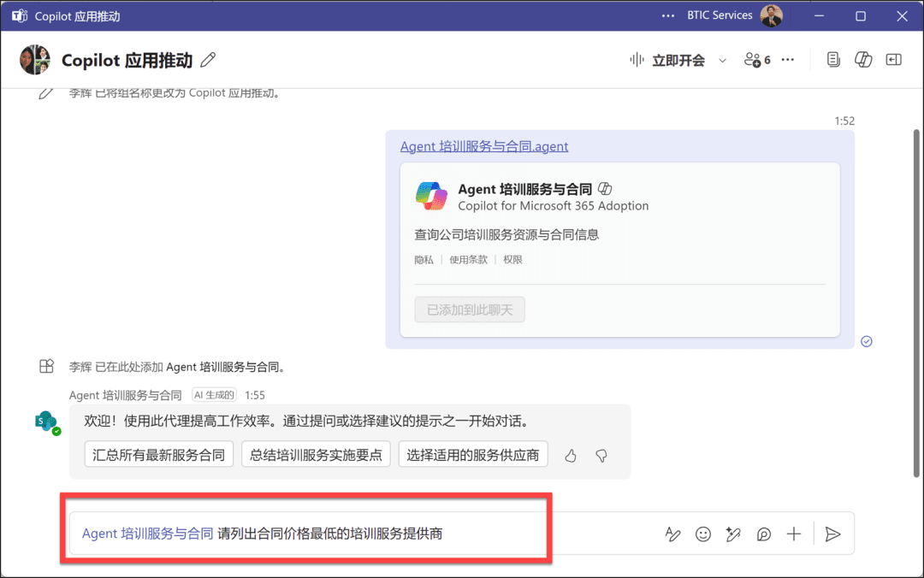
Task: Open the meeting notes icon in header
Action: (833, 60)
